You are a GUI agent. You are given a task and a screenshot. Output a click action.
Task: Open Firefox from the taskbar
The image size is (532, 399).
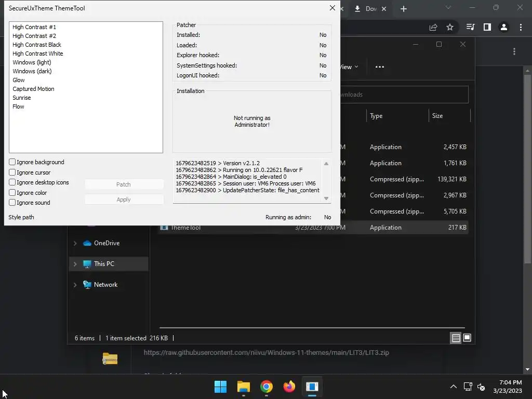click(x=289, y=387)
